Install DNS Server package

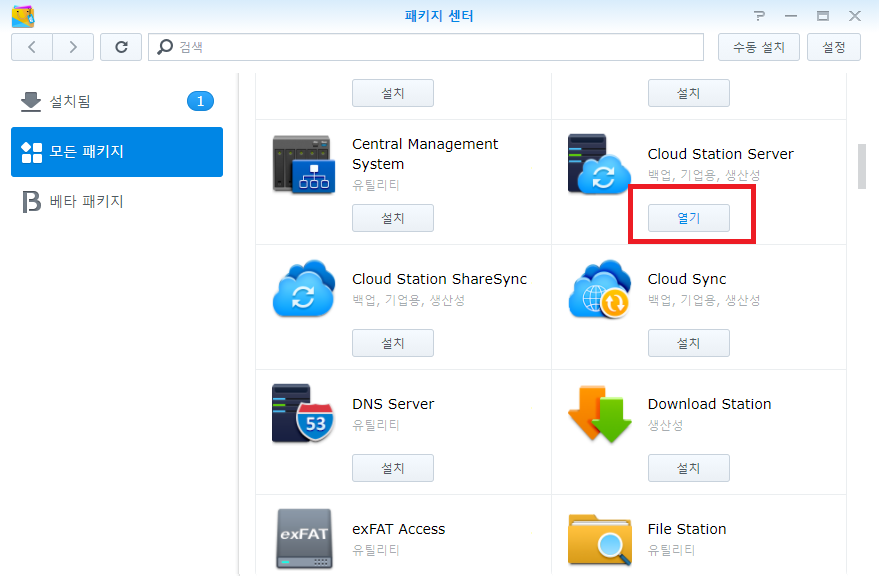pyautogui.click(x=393, y=468)
